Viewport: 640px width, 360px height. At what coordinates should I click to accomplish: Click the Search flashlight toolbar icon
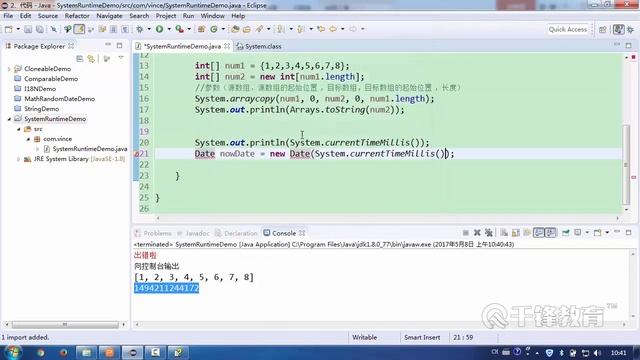259,29
